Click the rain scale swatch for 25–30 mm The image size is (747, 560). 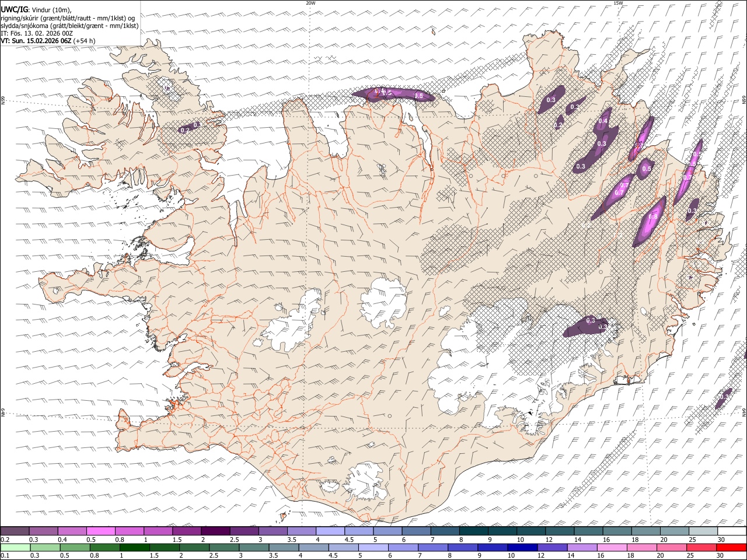pyautogui.click(x=702, y=547)
